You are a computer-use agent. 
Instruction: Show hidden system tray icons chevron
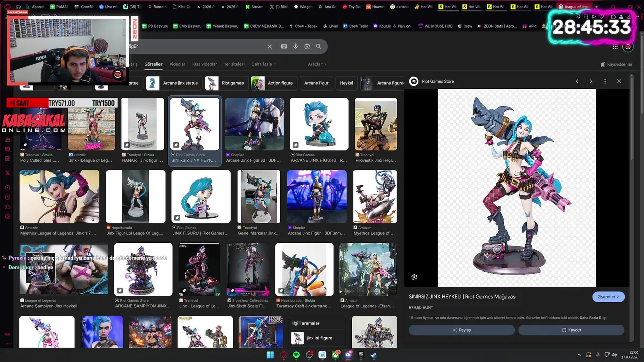[579, 355]
